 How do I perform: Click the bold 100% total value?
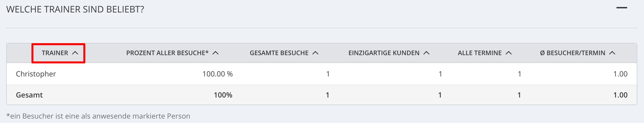tap(223, 95)
